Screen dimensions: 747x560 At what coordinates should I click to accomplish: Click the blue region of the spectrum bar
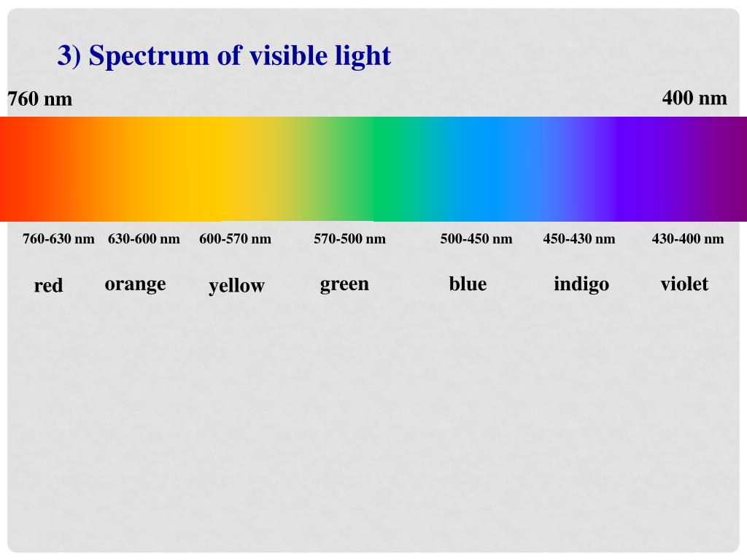[x=495, y=169]
